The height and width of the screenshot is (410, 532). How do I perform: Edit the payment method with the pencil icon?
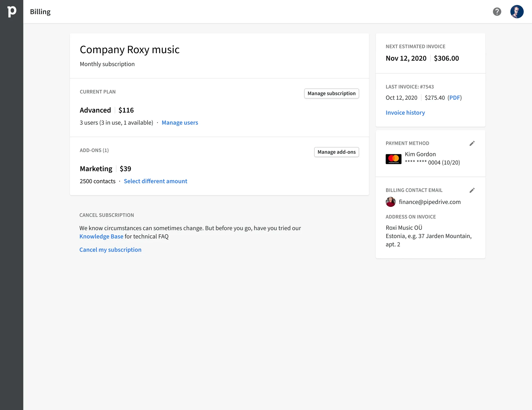472,144
